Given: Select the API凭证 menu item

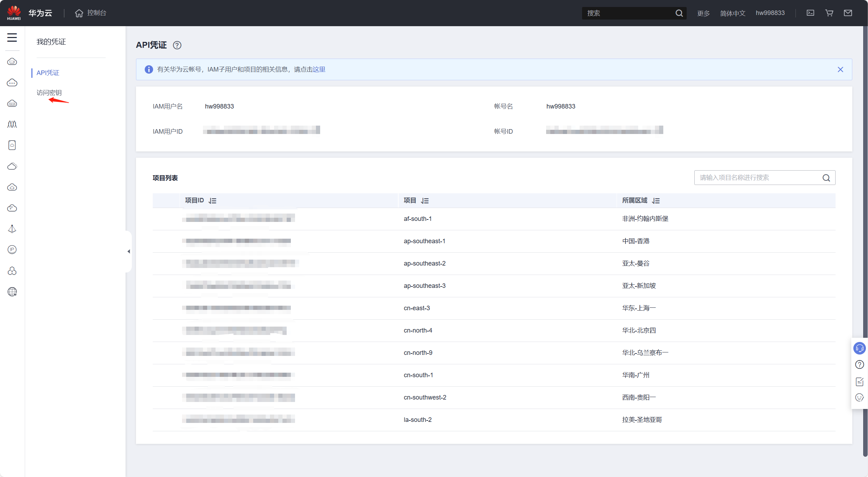Looking at the screenshot, I should coord(48,73).
